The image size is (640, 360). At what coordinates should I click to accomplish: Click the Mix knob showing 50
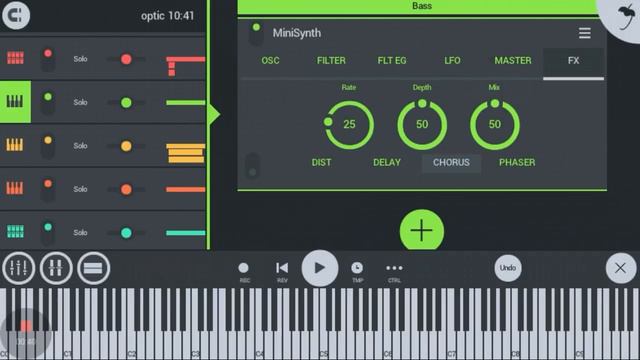click(495, 124)
